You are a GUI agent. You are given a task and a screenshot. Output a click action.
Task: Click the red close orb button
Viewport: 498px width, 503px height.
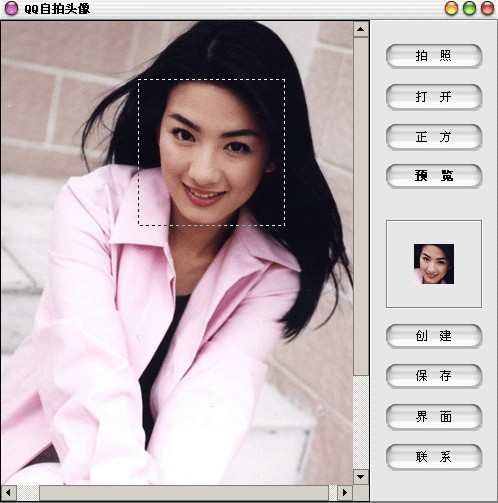click(487, 8)
